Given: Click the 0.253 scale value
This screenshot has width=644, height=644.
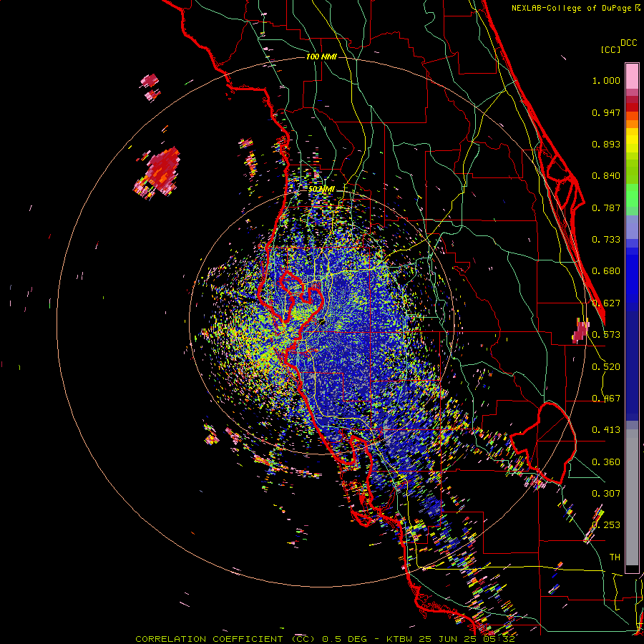Looking at the screenshot, I should (606, 525).
